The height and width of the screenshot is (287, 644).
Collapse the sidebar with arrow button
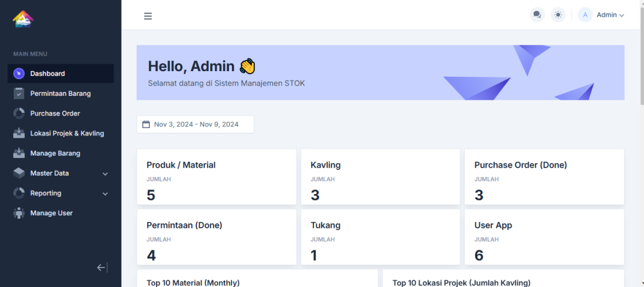click(102, 267)
